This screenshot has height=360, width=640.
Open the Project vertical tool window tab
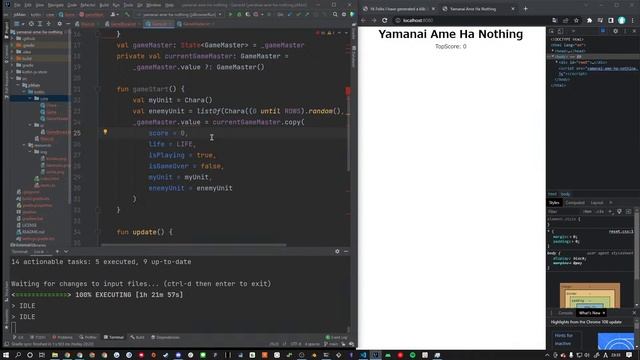[6, 30]
